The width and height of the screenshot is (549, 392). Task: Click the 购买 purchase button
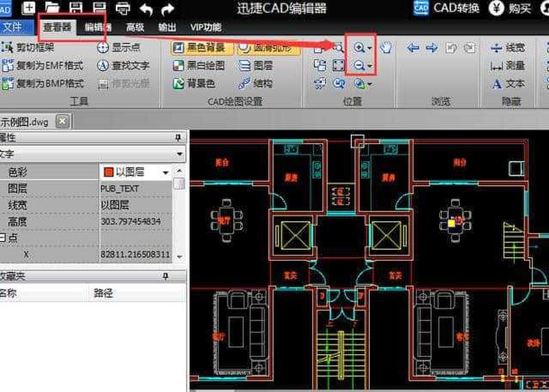coord(511,8)
